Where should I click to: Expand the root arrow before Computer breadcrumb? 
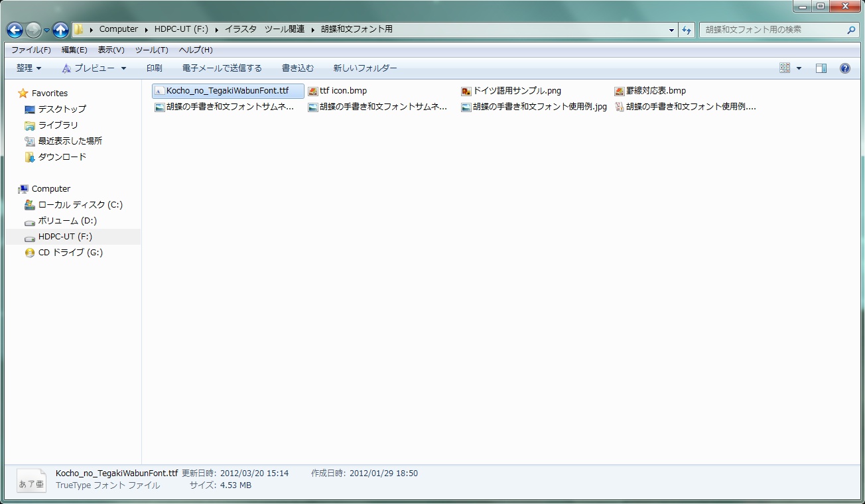click(x=91, y=29)
